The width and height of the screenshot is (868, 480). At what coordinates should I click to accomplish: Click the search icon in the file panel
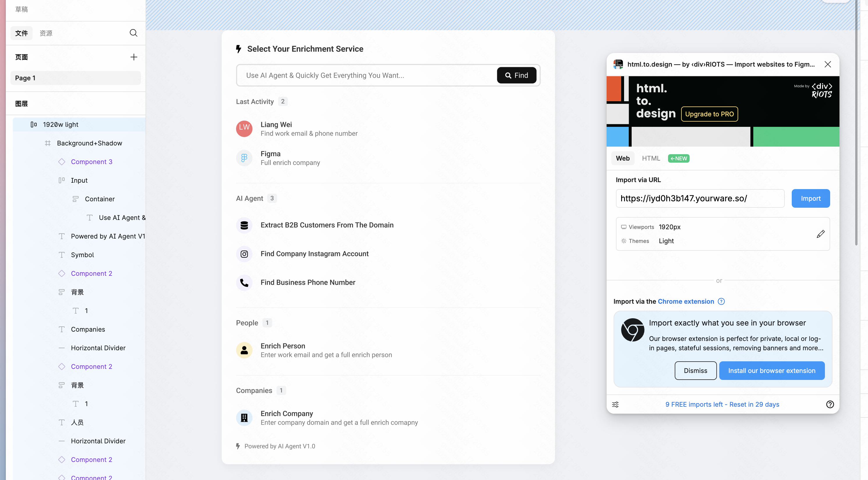point(133,33)
